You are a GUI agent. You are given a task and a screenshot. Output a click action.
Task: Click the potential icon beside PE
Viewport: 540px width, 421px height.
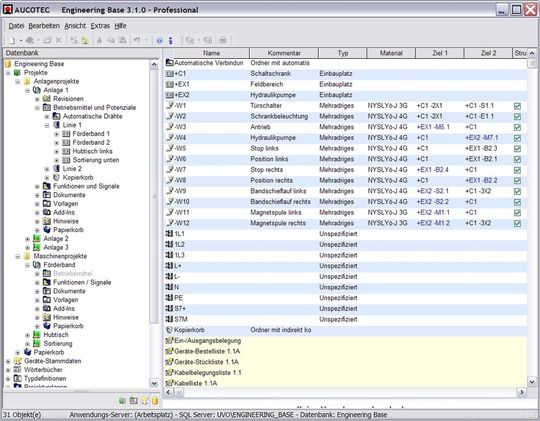click(169, 298)
